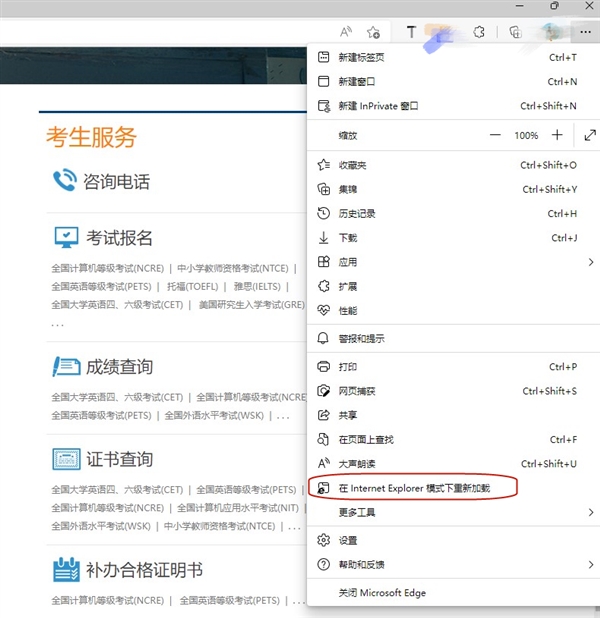
Task: Click the 100% zoom level value
Action: [x=526, y=136]
